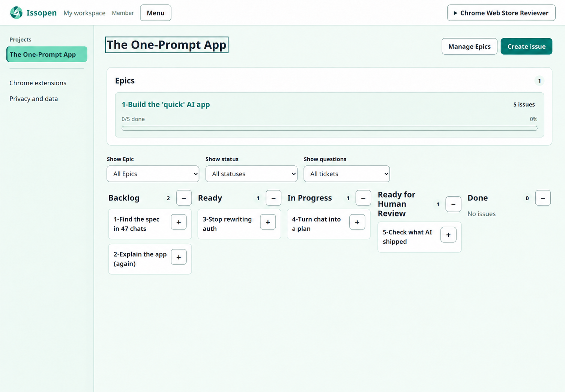
Task: Open the Show questions dropdown
Action: (x=347, y=174)
